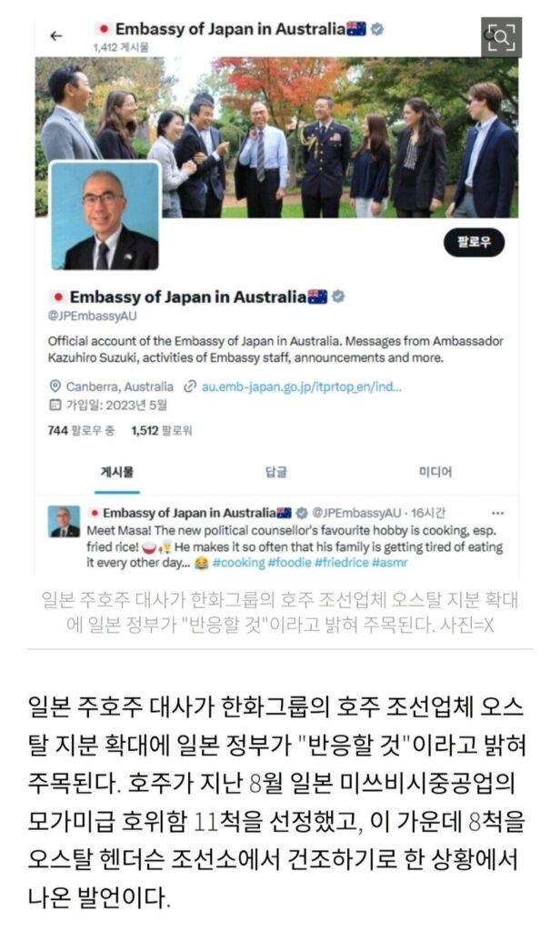Click the #asmr hashtag

(390, 562)
